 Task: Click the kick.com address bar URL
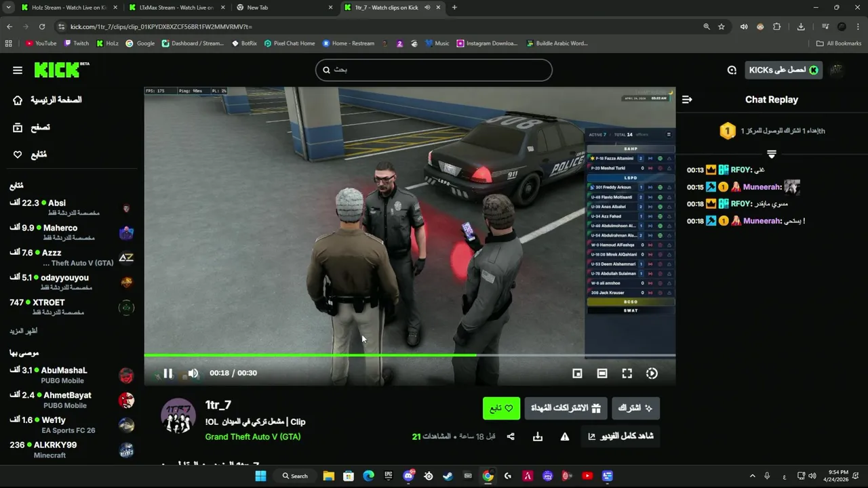[161, 26]
